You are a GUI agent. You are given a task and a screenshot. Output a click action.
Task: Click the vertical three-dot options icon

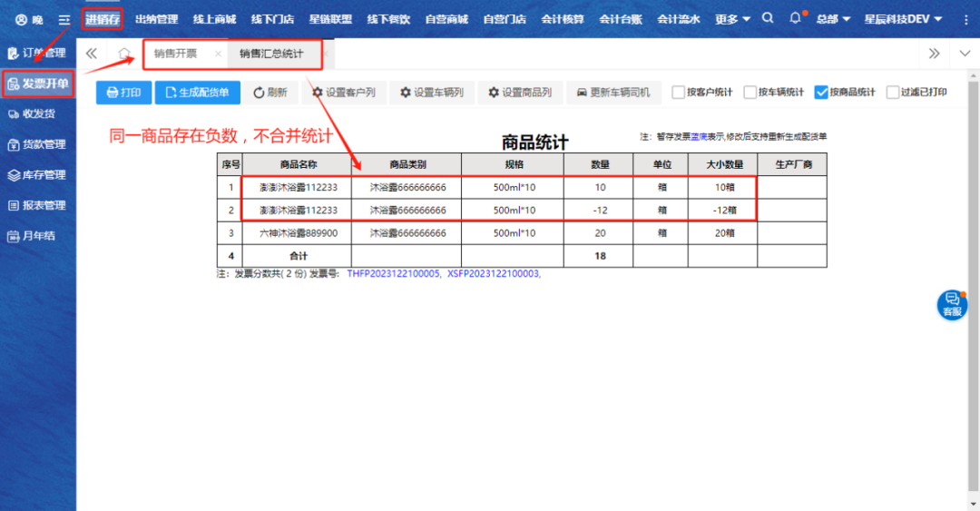click(965, 19)
